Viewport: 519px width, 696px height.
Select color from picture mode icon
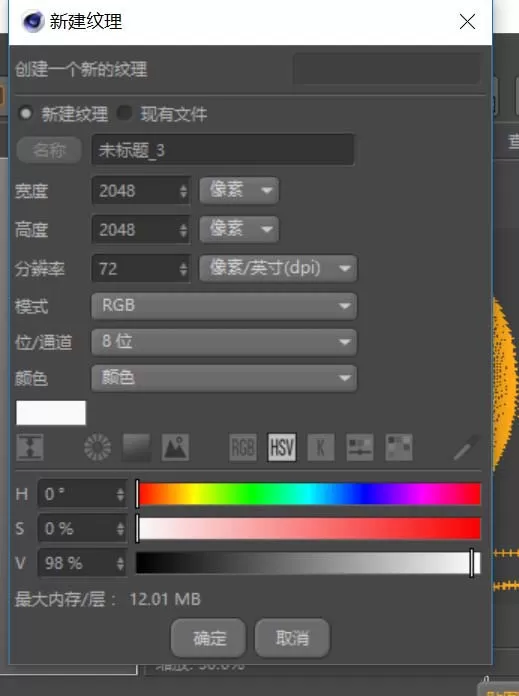pyautogui.click(x=175, y=447)
